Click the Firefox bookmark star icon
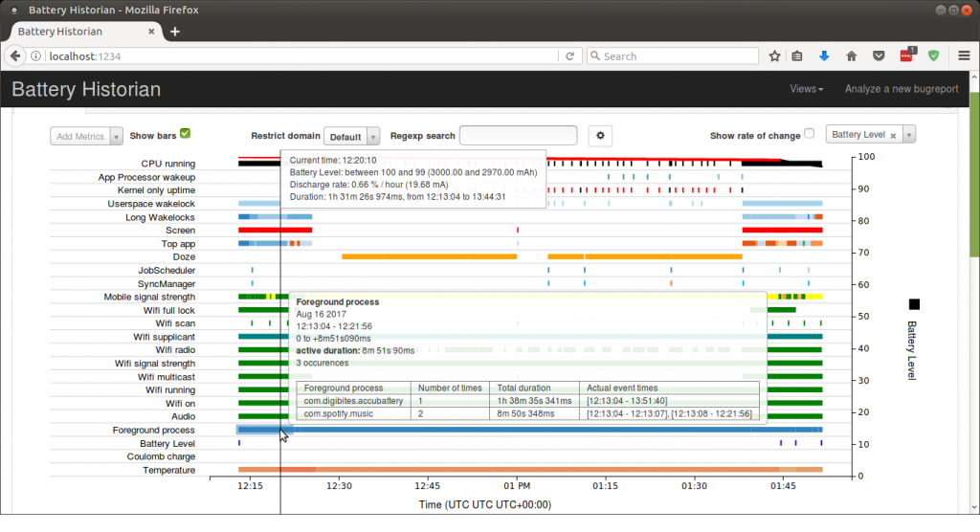Viewport: 980px width, 532px height. [774, 56]
